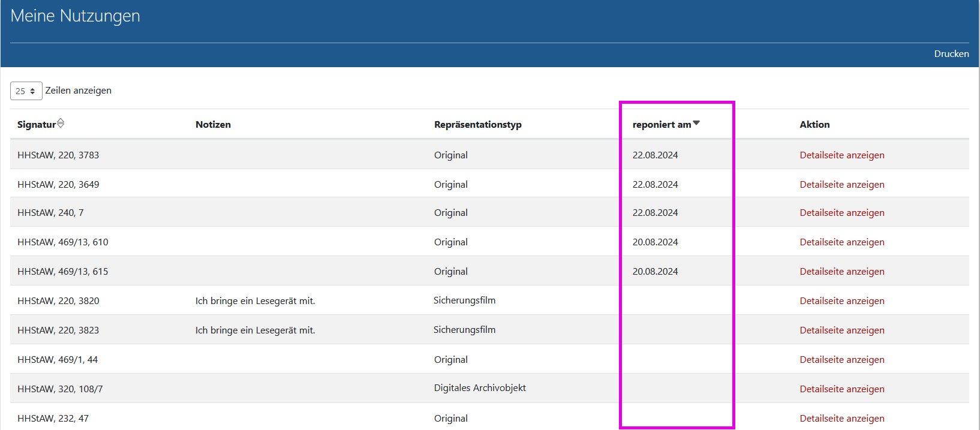Viewport: 980px width, 430px height.
Task: View details of HHStAW, 469/13, 615
Action: pos(842,272)
